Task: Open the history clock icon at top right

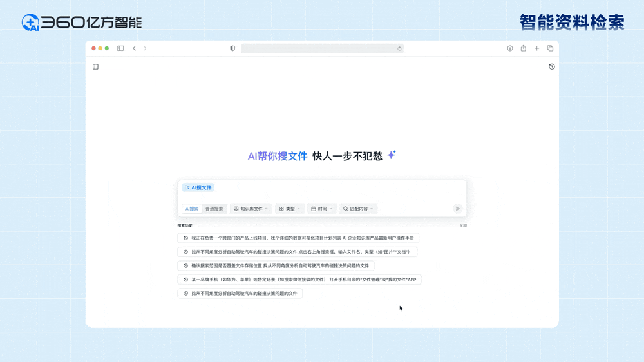Action: click(551, 67)
